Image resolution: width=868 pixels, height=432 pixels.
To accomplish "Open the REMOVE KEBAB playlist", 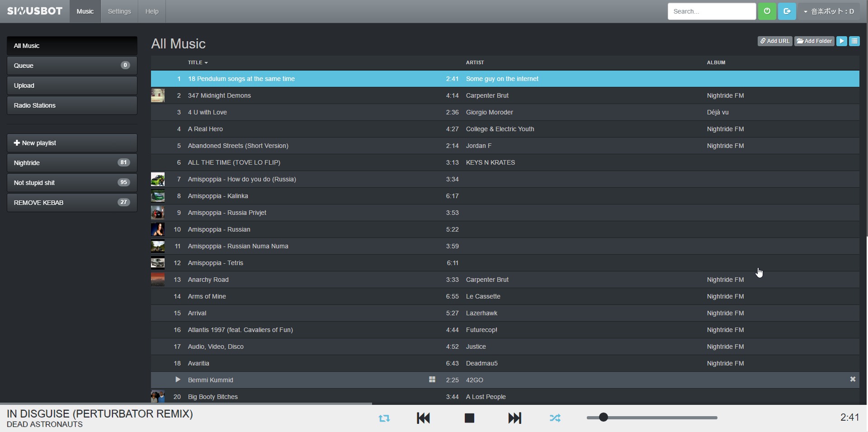I will (x=72, y=203).
